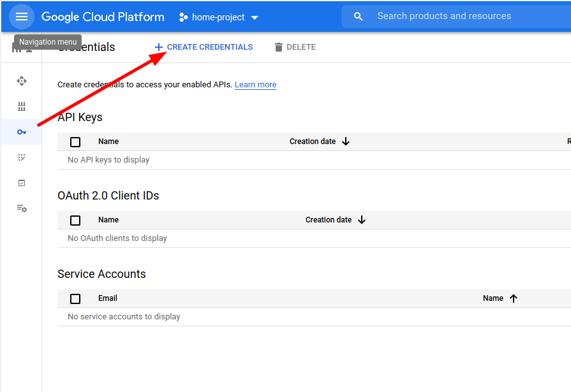
Task: Click the trash can delete icon
Action: [x=279, y=47]
